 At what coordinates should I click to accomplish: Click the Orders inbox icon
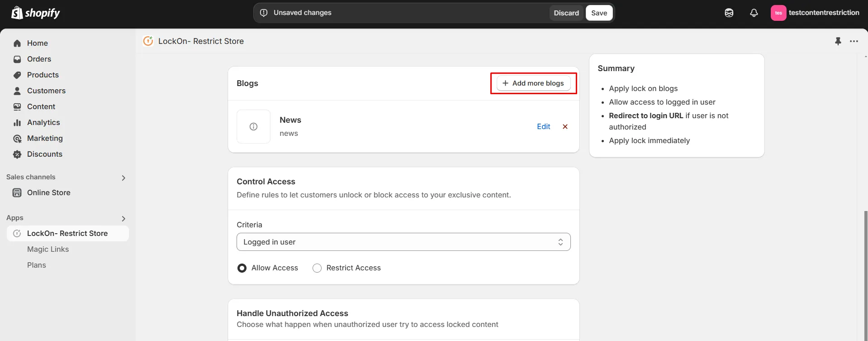coord(17,59)
